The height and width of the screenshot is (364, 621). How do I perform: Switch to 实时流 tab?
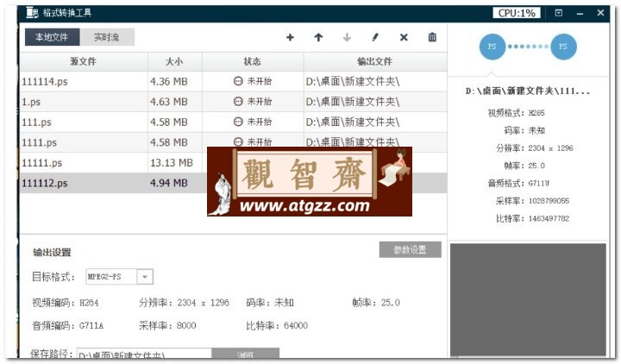coord(107,37)
